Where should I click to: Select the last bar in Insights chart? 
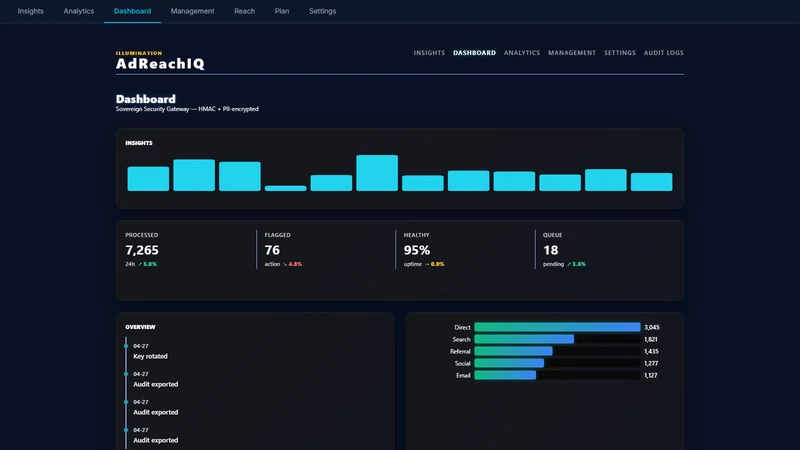(x=652, y=182)
